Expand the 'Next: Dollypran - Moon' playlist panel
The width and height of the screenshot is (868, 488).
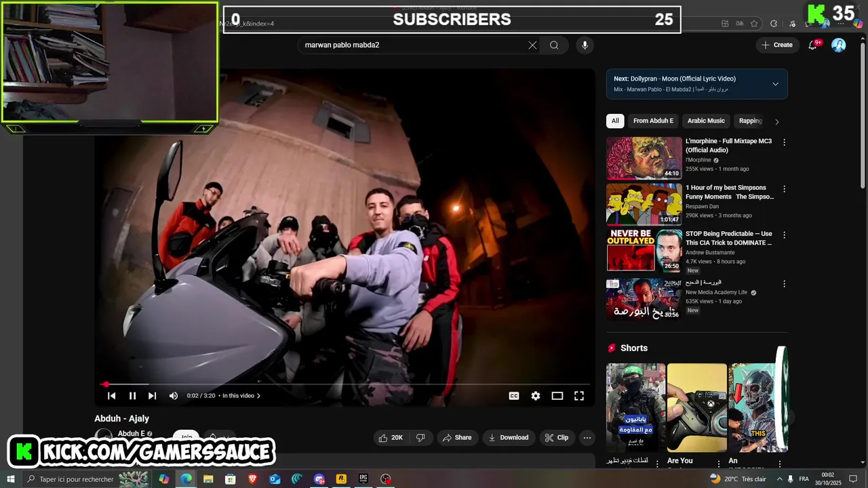775,84
